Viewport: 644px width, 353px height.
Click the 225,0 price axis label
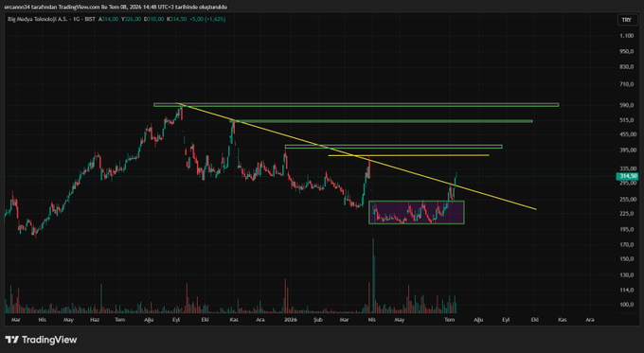point(627,214)
